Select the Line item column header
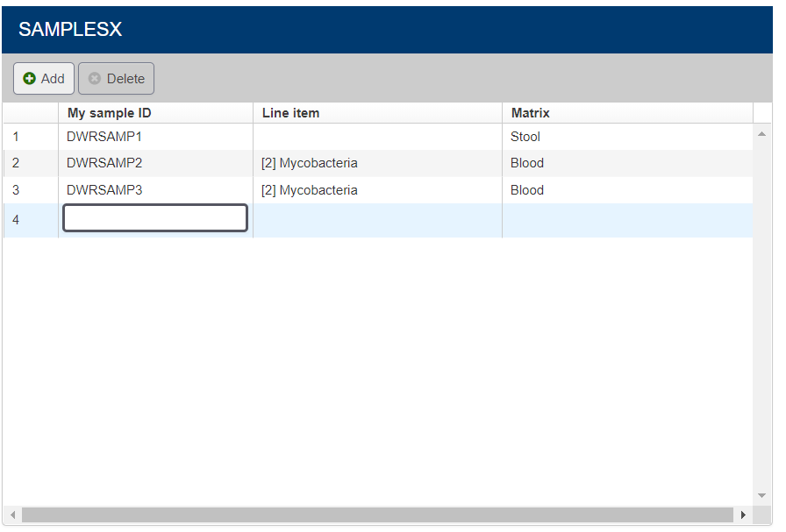 [x=290, y=113]
